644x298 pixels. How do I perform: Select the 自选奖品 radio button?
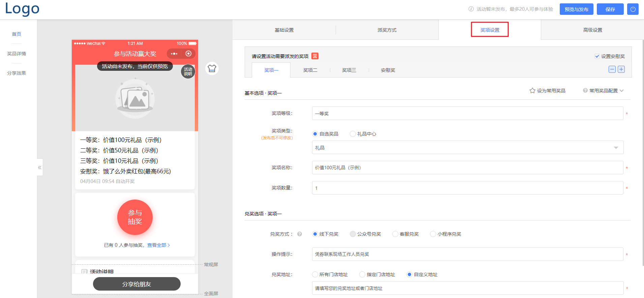315,134
